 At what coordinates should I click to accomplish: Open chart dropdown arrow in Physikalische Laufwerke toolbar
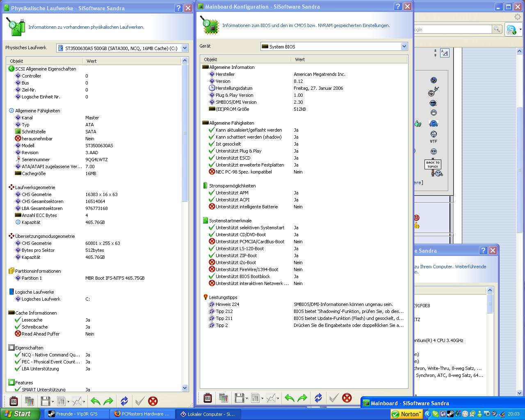(84, 402)
